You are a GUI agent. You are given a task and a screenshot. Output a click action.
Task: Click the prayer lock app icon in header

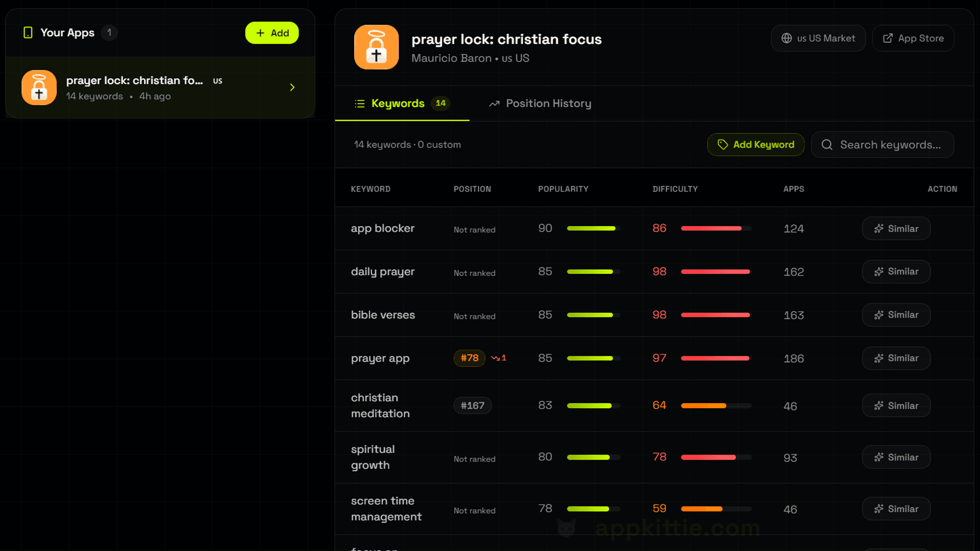coord(376,47)
